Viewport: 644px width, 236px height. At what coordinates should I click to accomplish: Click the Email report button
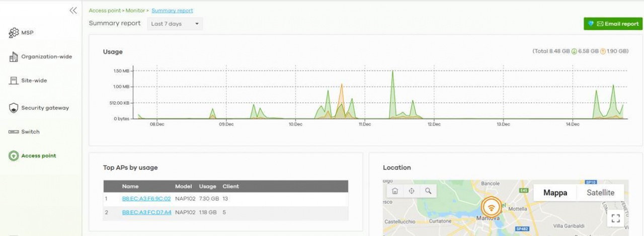tap(613, 24)
